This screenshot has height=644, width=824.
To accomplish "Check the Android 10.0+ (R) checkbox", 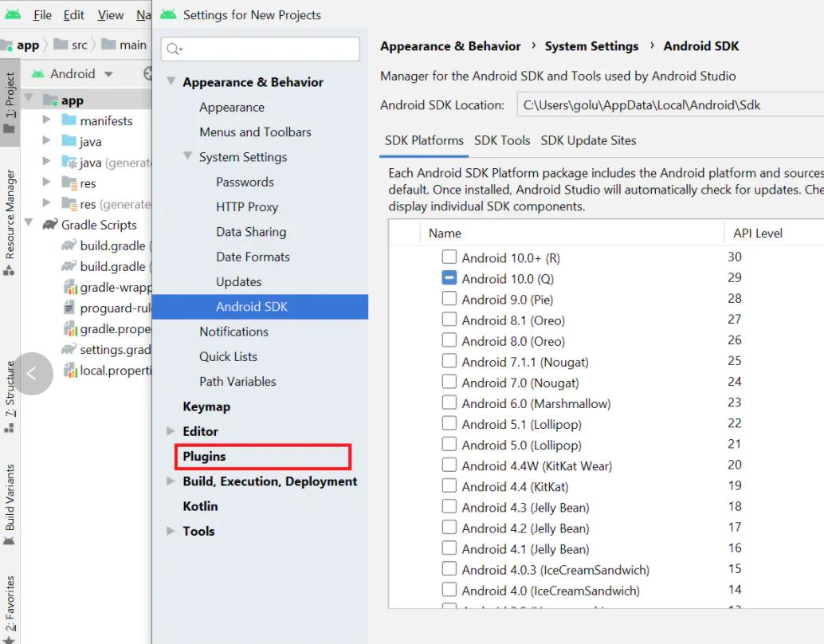I will pyautogui.click(x=449, y=257).
